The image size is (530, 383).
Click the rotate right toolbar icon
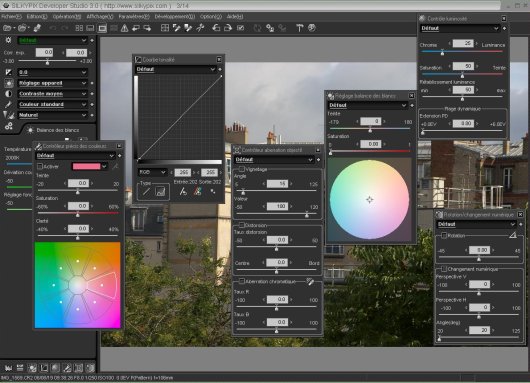point(228,28)
